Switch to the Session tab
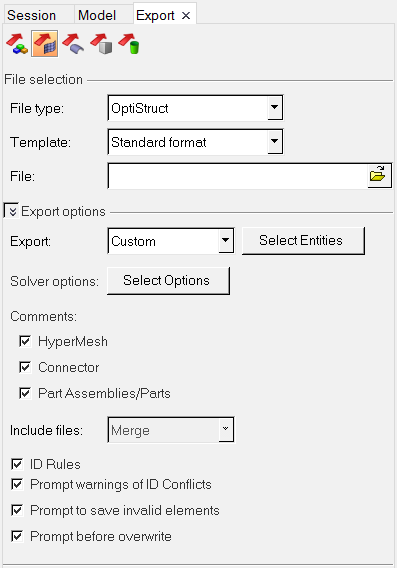 32,16
